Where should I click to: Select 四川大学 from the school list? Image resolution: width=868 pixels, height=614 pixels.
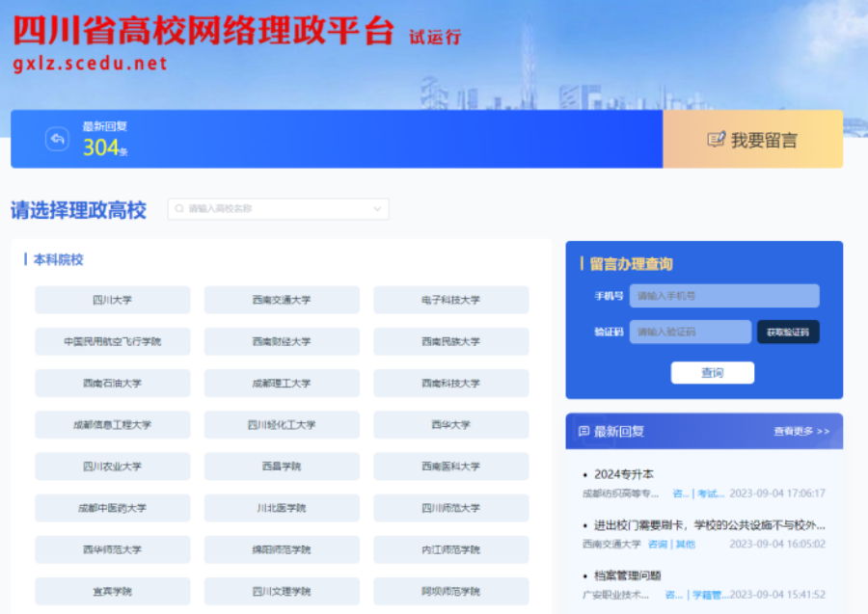point(112,300)
